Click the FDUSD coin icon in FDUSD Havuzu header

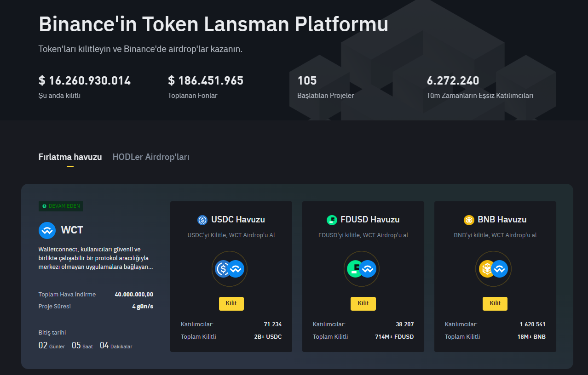(x=332, y=219)
